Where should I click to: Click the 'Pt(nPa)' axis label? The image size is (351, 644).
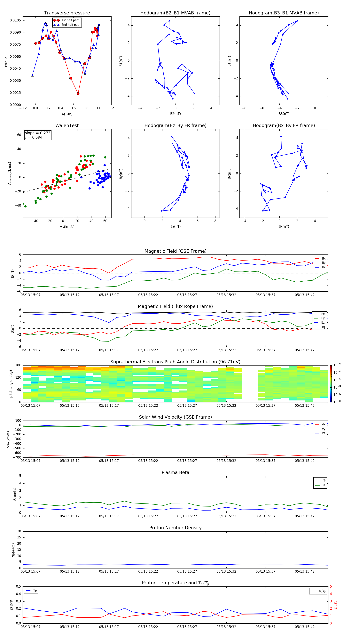click(6, 61)
